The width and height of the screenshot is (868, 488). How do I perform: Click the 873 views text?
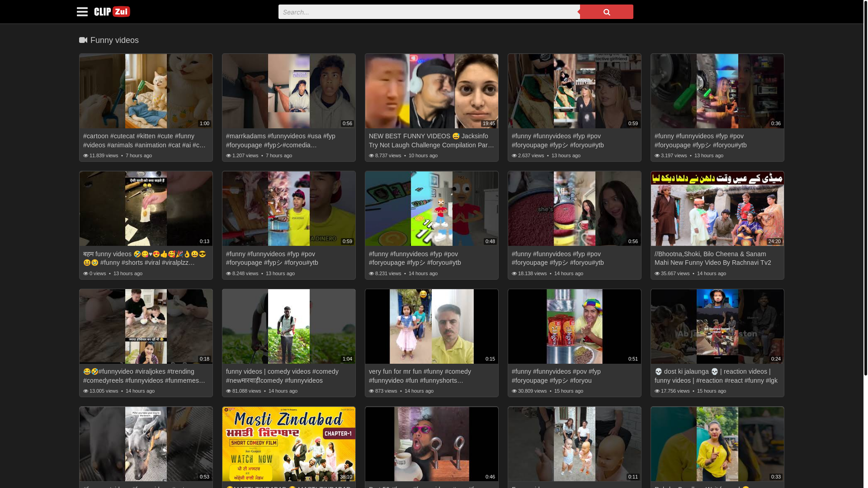(386, 391)
